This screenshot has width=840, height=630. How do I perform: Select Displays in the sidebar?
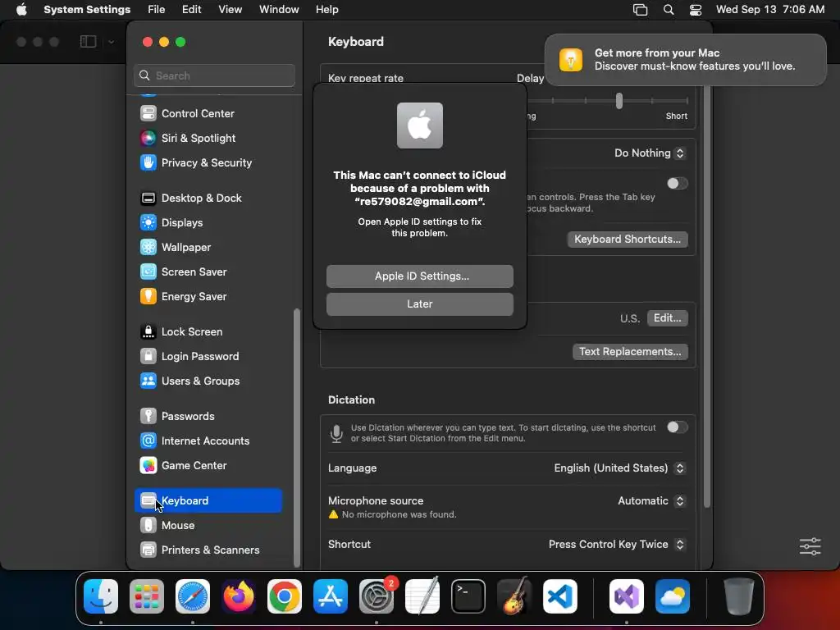click(x=208, y=223)
